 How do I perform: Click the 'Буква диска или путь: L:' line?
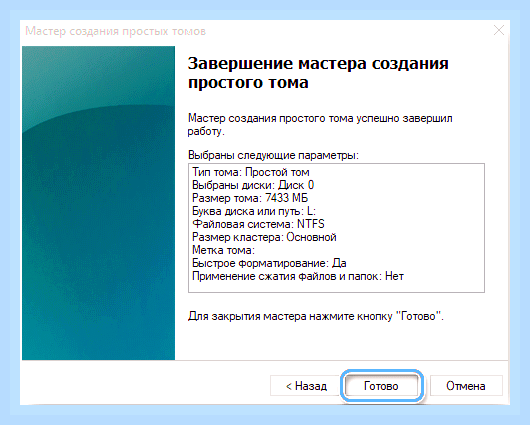254,211
